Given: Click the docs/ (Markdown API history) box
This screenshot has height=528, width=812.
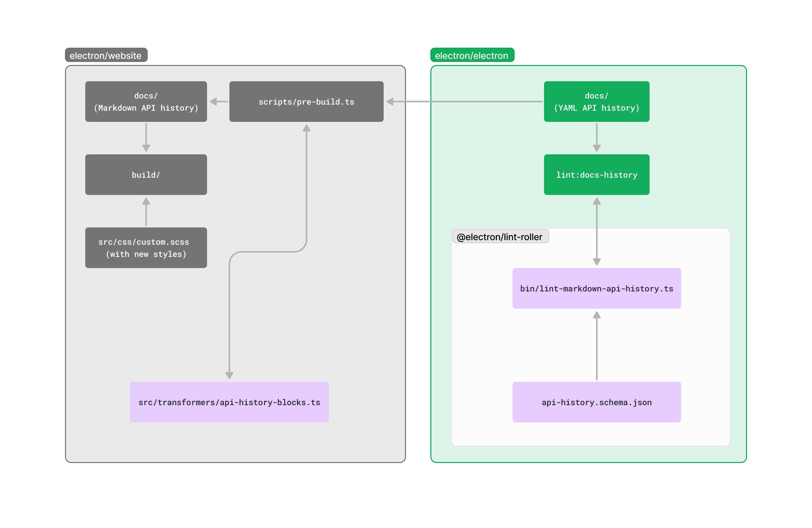Looking at the screenshot, I should click(x=146, y=101).
